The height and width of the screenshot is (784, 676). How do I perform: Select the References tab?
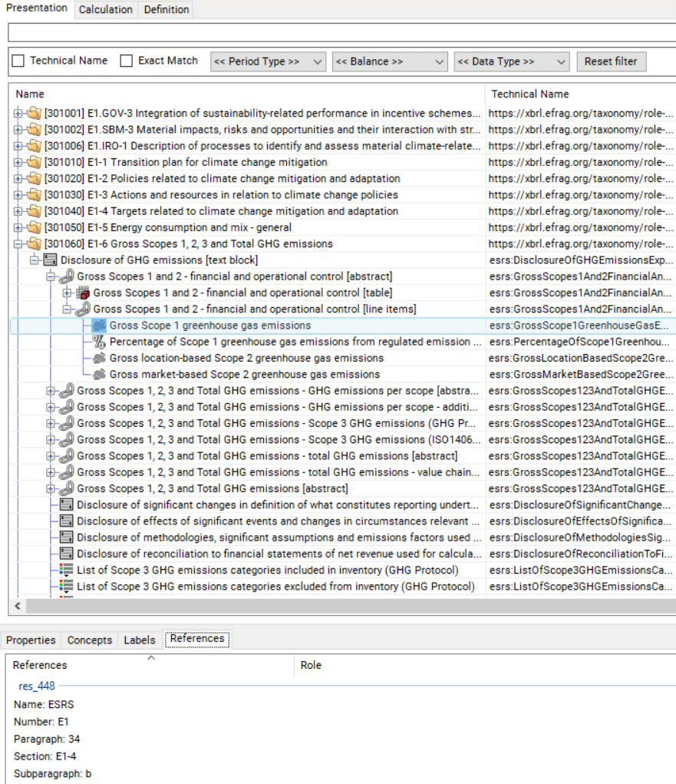click(x=197, y=639)
